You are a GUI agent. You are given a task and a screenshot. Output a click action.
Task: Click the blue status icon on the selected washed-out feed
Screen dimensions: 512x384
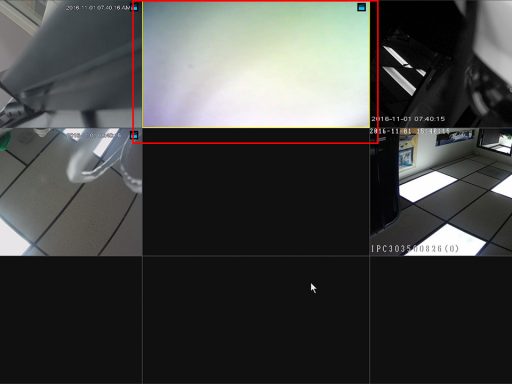pyautogui.click(x=361, y=7)
